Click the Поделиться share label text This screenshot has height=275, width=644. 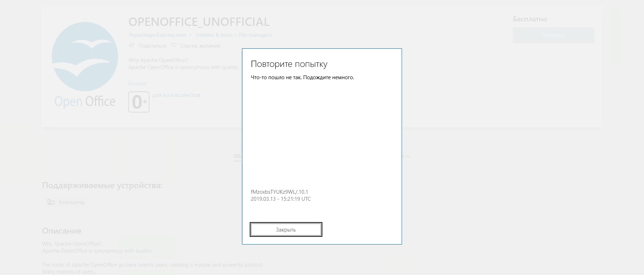click(152, 46)
